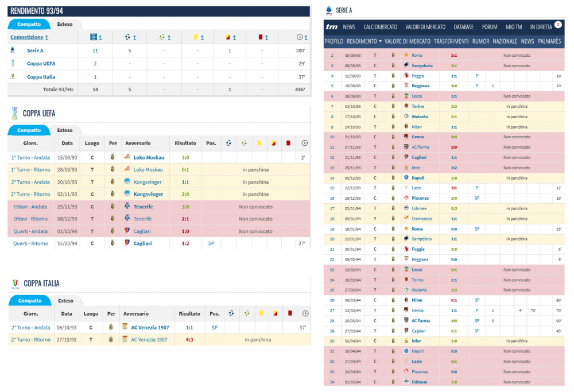
Task: Click the goals icon in Coppa UEFA table header
Action: (229, 143)
